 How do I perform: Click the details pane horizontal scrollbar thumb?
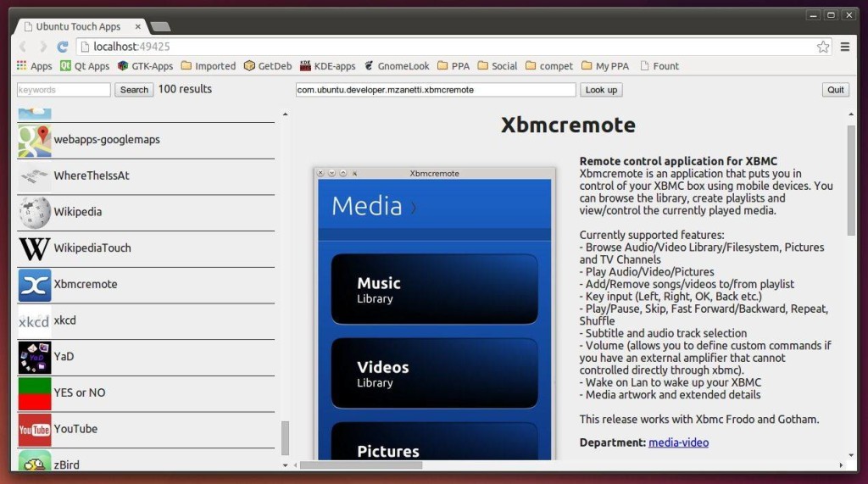361,465
